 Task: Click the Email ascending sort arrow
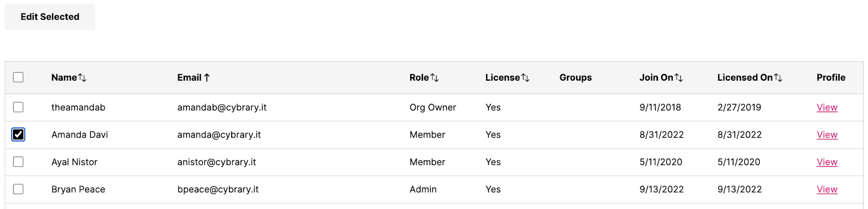click(207, 78)
